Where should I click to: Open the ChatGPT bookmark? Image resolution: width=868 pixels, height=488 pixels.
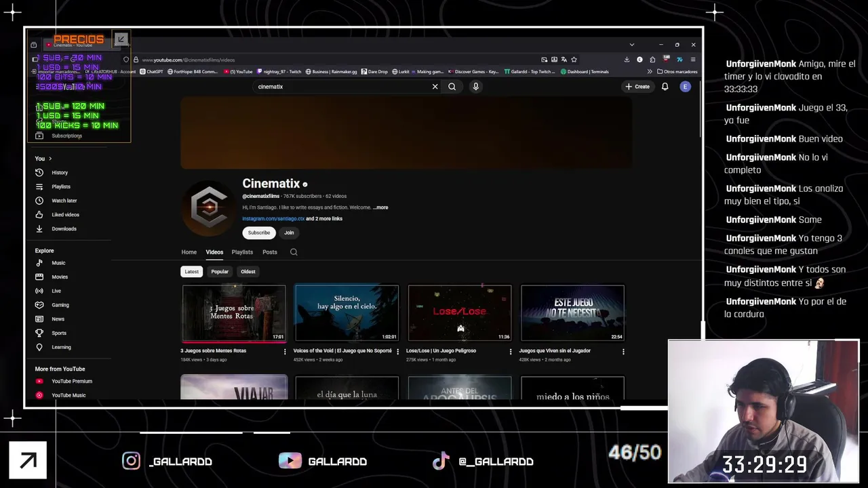[151, 72]
